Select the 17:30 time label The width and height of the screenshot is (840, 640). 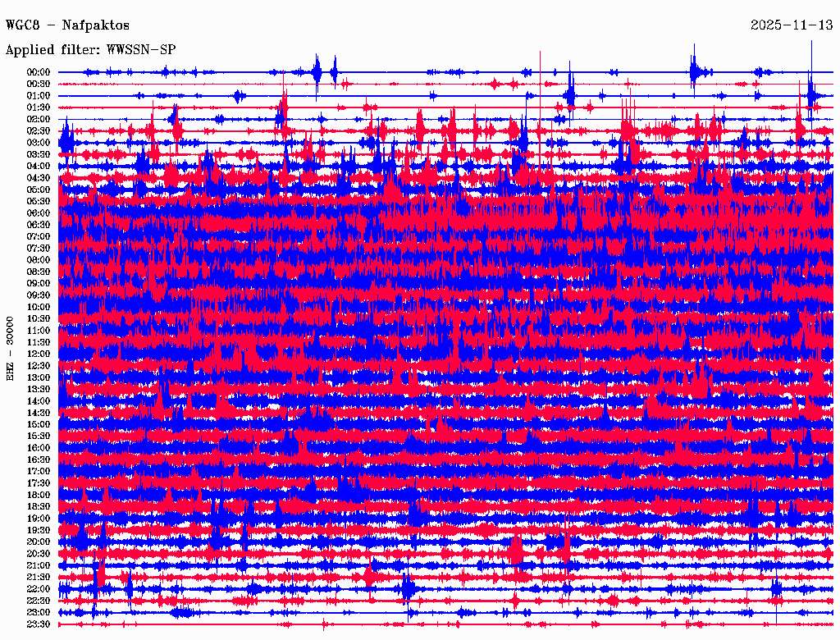39,483
